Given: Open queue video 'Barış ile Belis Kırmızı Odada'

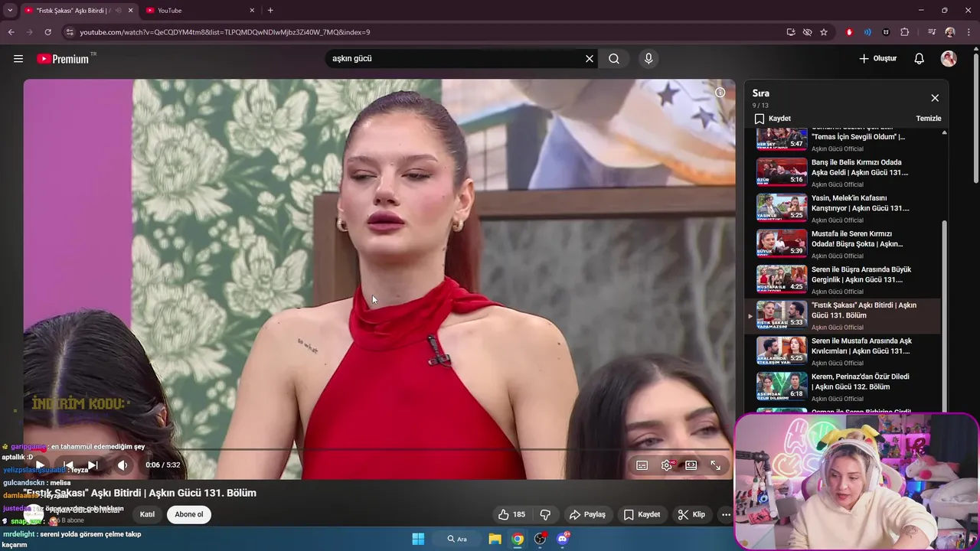Looking at the screenshot, I should pyautogui.click(x=844, y=173).
